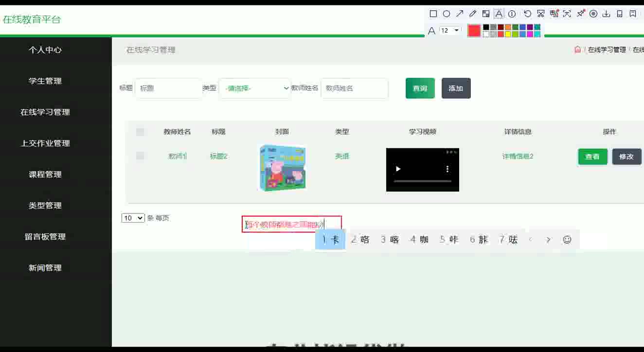Pick the large red current color swatch
The image size is (644, 352).
click(474, 30)
